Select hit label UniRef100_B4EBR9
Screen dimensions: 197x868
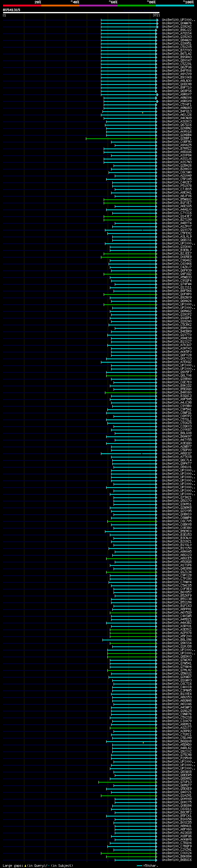pos(177,332)
